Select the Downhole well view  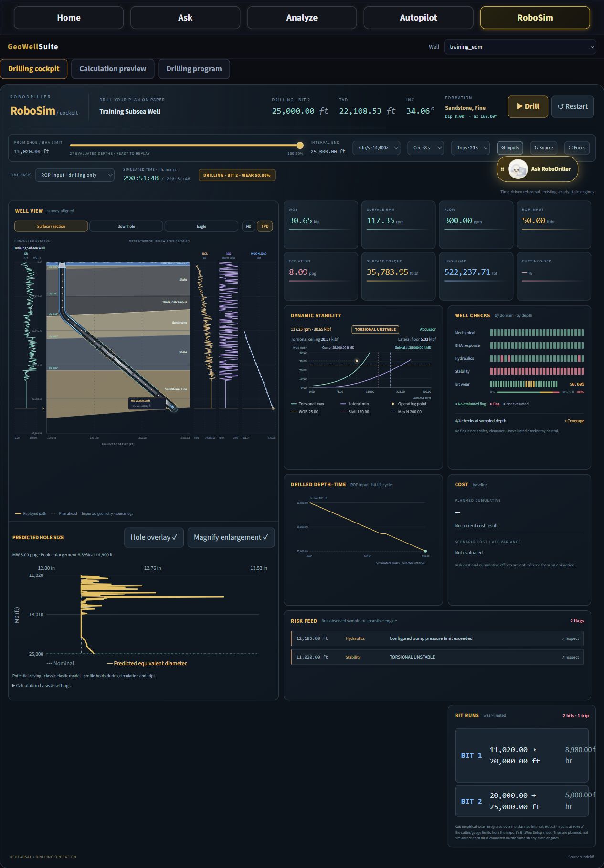click(126, 226)
